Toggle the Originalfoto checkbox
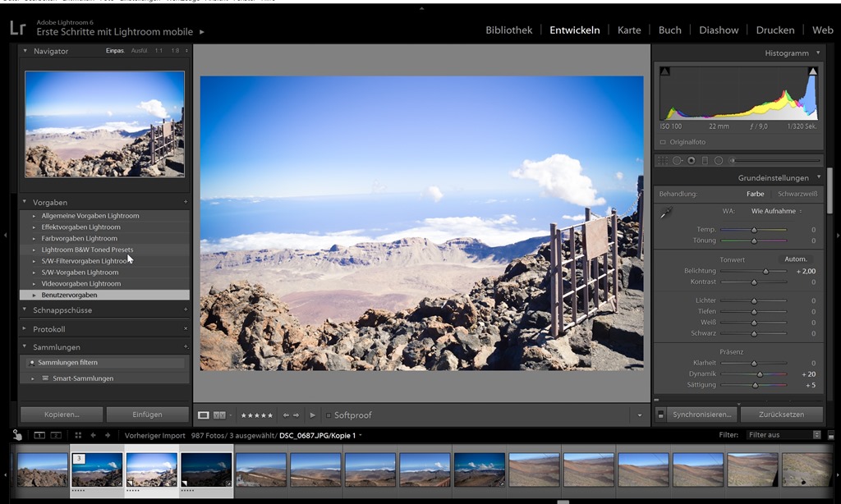 click(663, 142)
